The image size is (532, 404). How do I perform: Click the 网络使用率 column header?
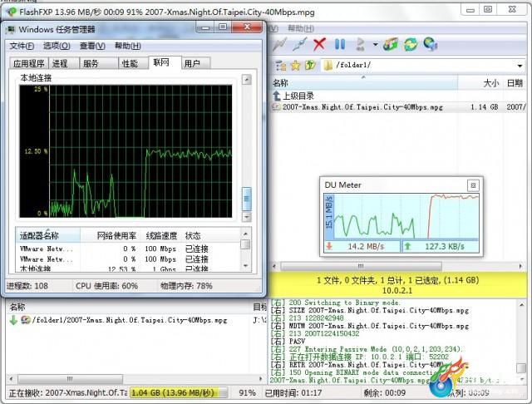[111, 236]
